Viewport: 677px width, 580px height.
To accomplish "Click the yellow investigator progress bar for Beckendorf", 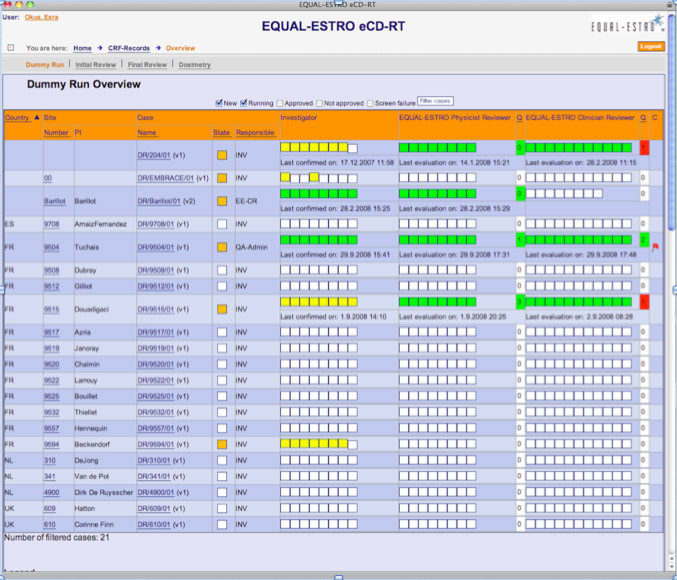I will [319, 444].
